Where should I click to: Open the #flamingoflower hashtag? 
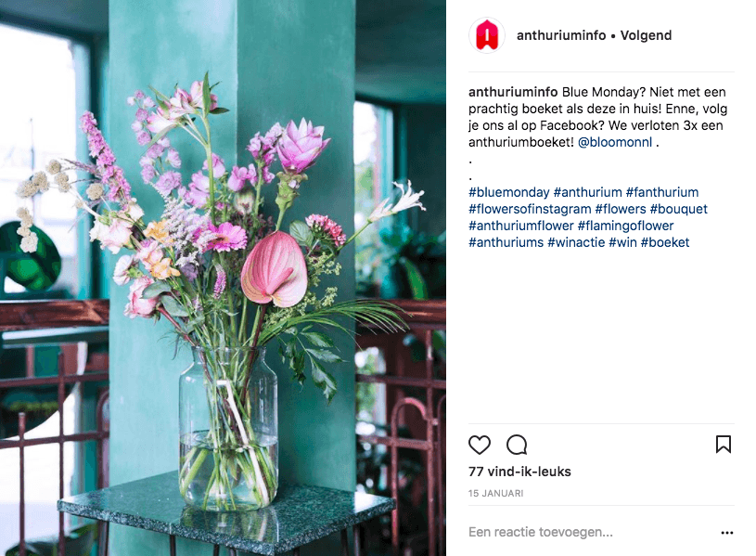[625, 226]
